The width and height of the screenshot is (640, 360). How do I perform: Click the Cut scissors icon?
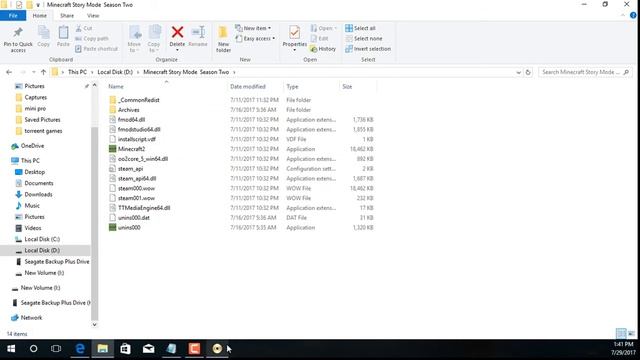[79, 28]
